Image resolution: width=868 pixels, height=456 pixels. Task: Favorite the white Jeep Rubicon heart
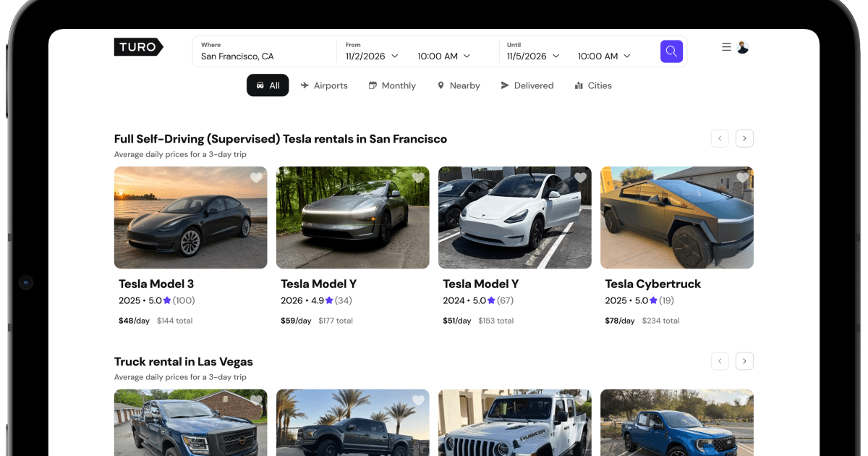click(580, 400)
